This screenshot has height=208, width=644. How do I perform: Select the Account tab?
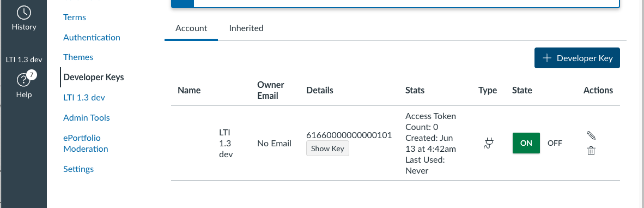click(x=191, y=28)
